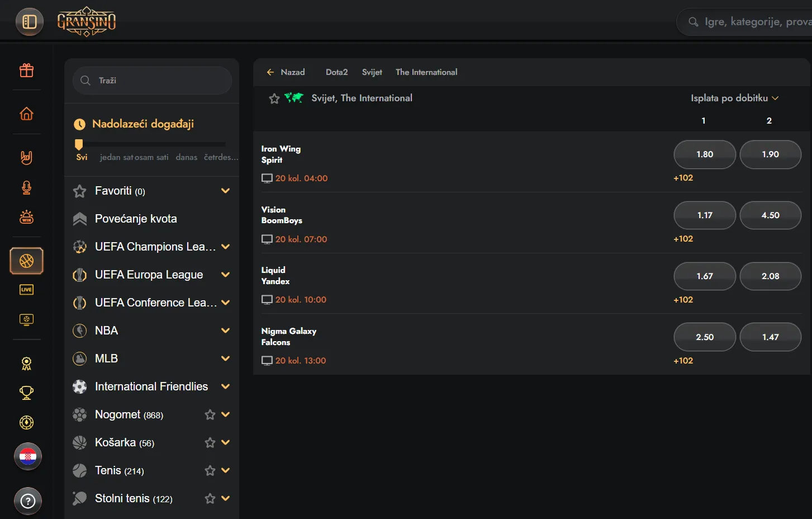Expand UEFA Champions League chevron

point(226,247)
